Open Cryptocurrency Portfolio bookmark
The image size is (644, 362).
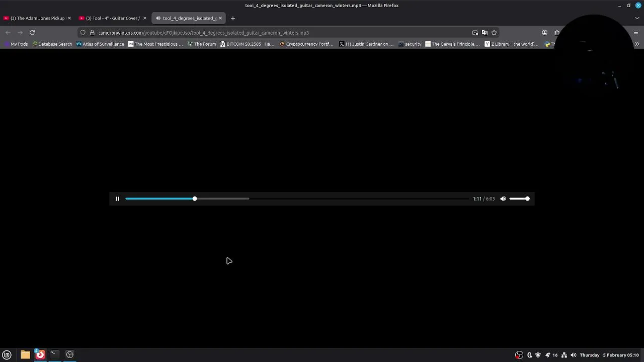pyautogui.click(x=306, y=44)
